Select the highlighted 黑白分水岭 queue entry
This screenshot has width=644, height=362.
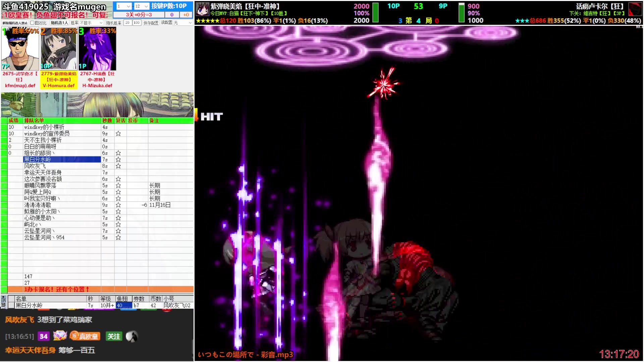click(62, 160)
